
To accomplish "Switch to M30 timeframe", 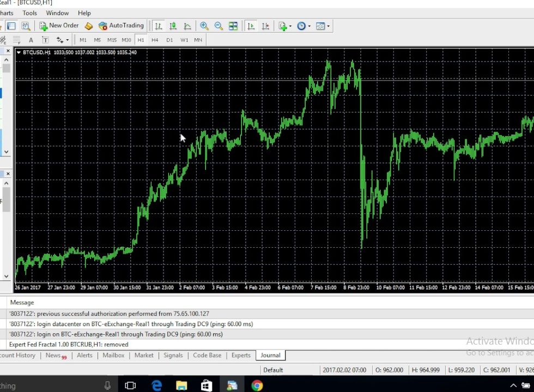I will click(x=126, y=40).
